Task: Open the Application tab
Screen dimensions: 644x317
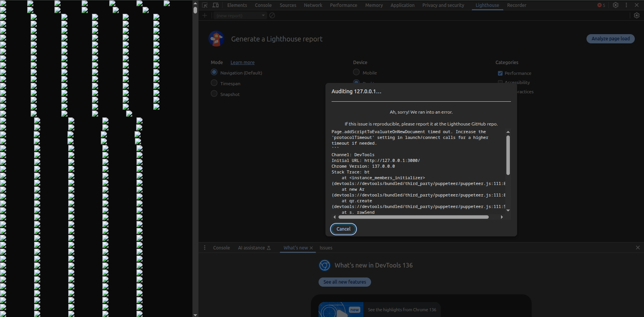Action: [x=402, y=5]
